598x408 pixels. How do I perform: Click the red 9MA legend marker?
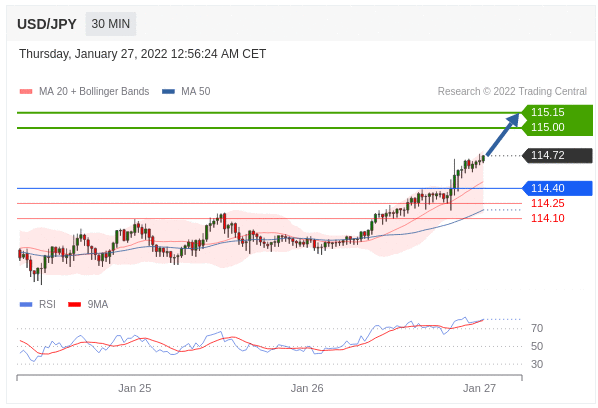click(74, 304)
